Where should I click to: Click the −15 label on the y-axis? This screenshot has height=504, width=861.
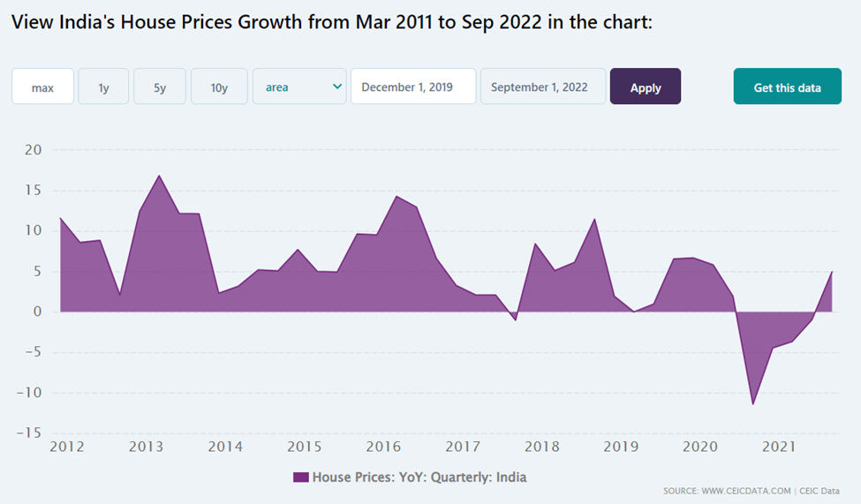pos(29,433)
